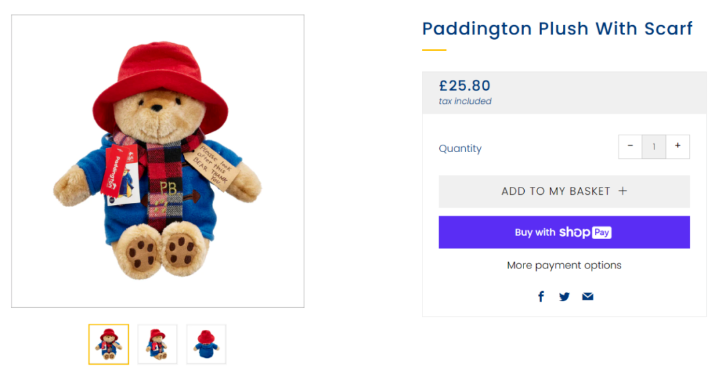Click the Quantity label

click(x=460, y=148)
